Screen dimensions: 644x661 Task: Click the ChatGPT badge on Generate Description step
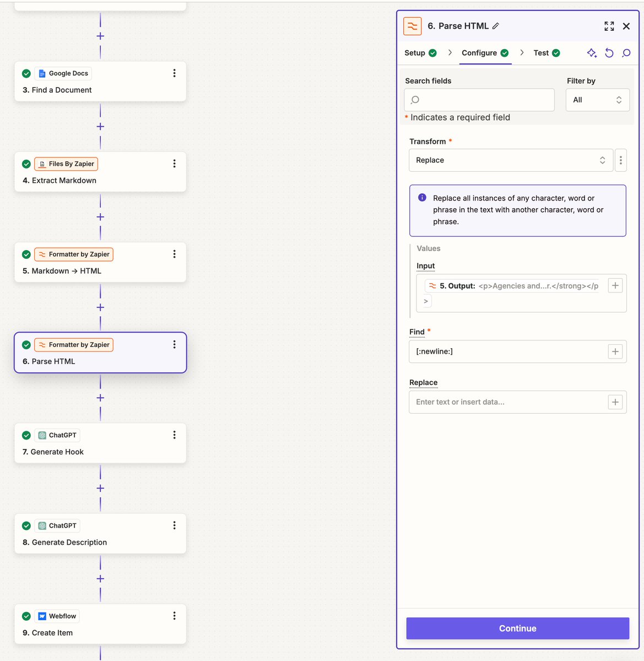pyautogui.click(x=57, y=525)
